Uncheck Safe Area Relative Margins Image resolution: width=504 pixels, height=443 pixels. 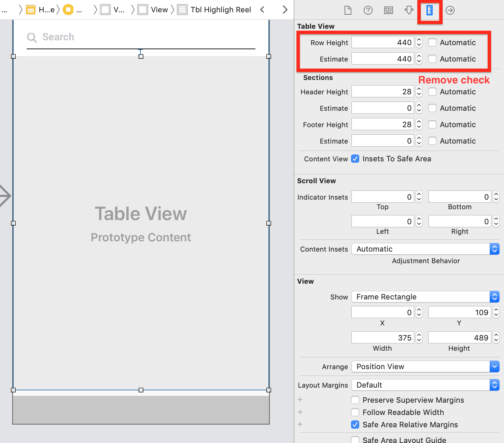(355, 425)
